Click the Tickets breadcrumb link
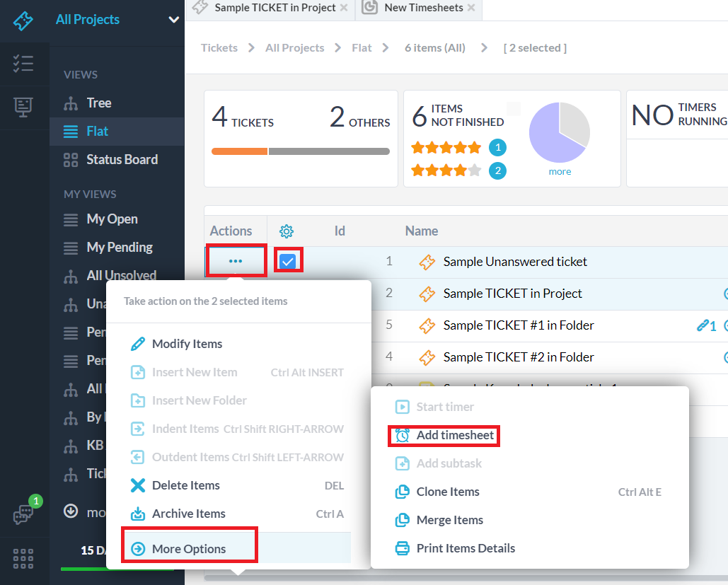This screenshot has width=728, height=585. tap(219, 48)
